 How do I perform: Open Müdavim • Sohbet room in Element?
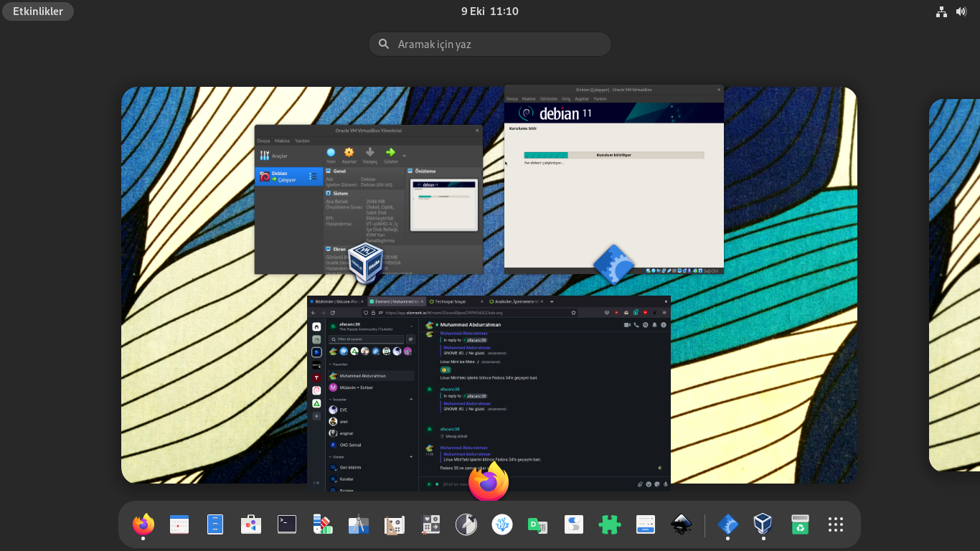click(x=371, y=387)
